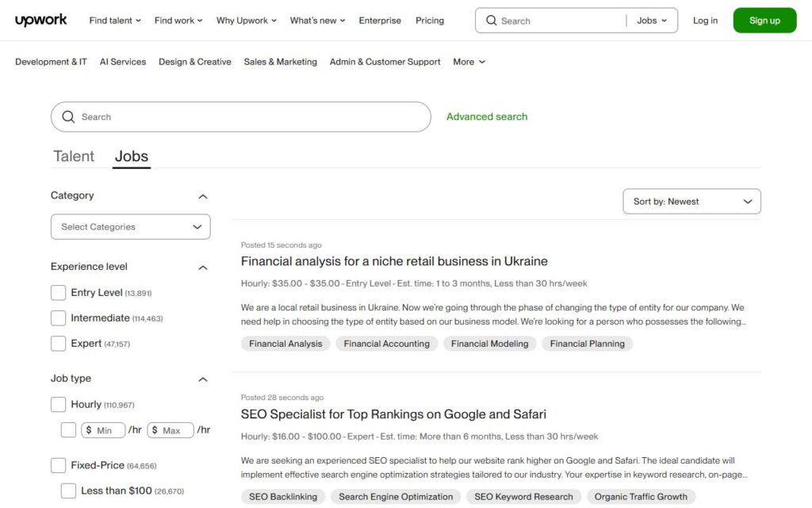Browse Development & IT category
812x508 pixels.
[x=51, y=62]
